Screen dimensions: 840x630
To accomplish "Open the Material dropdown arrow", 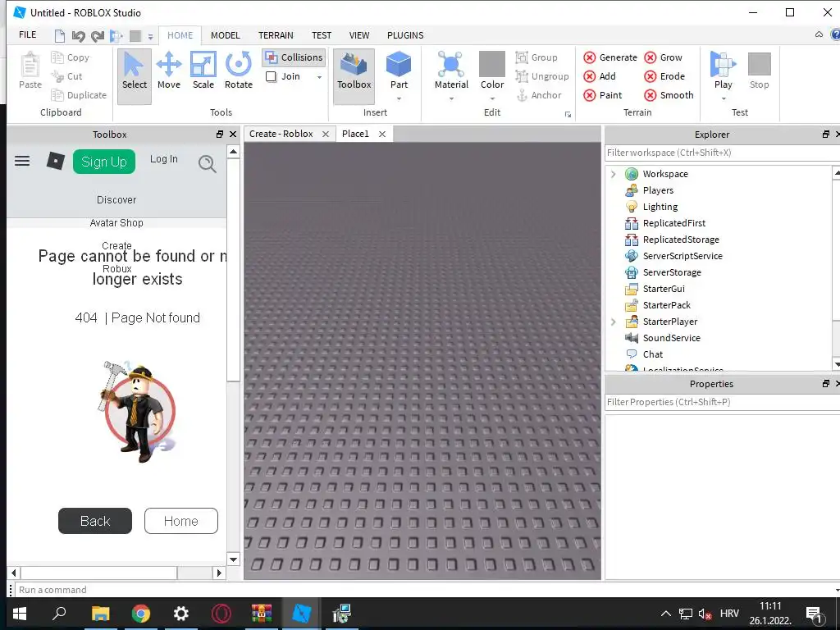I will (451, 98).
